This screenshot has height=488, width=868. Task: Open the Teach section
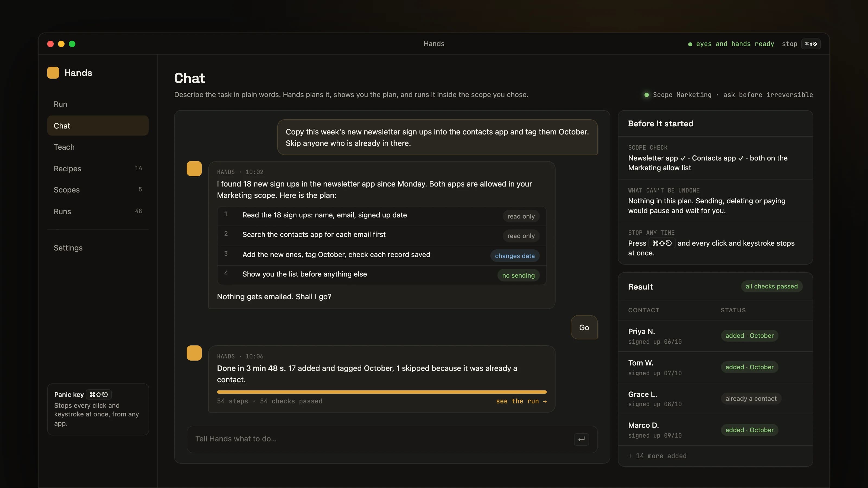click(98, 147)
